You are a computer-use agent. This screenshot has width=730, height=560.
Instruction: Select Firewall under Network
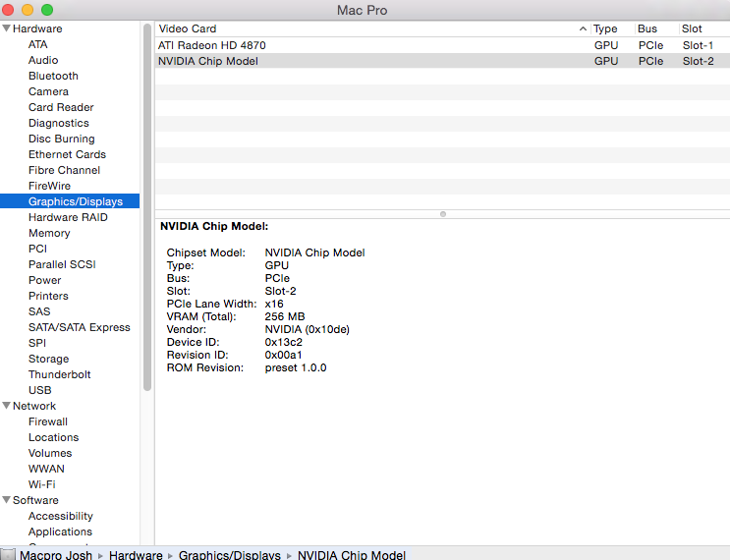[48, 421]
